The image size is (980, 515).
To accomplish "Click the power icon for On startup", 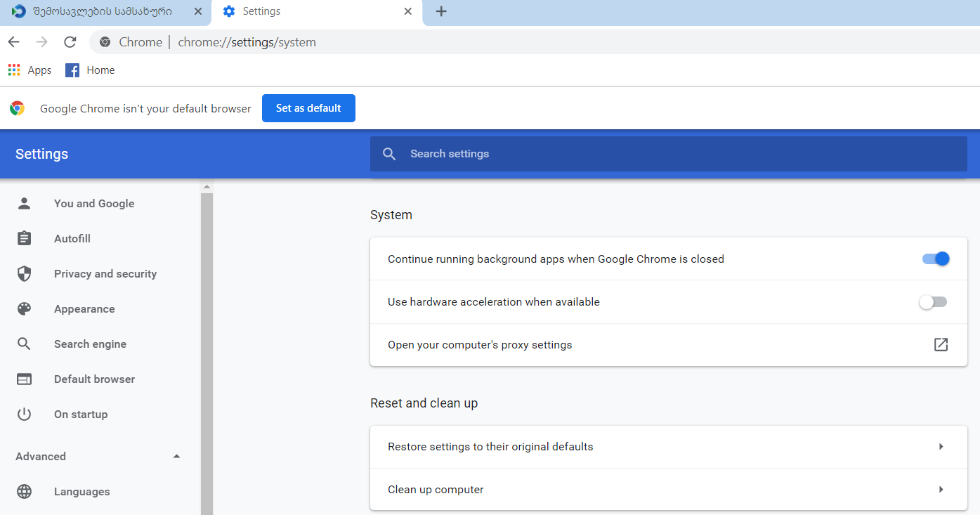I will pyautogui.click(x=25, y=415).
